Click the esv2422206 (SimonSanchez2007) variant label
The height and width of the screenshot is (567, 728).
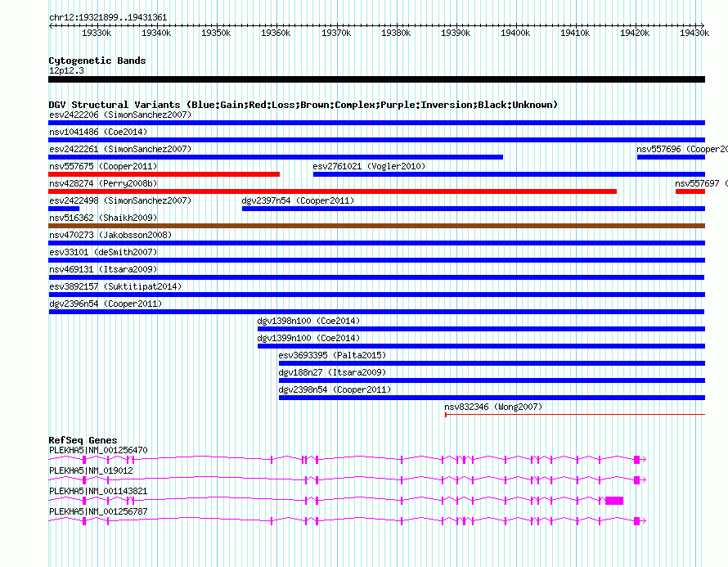click(x=120, y=115)
